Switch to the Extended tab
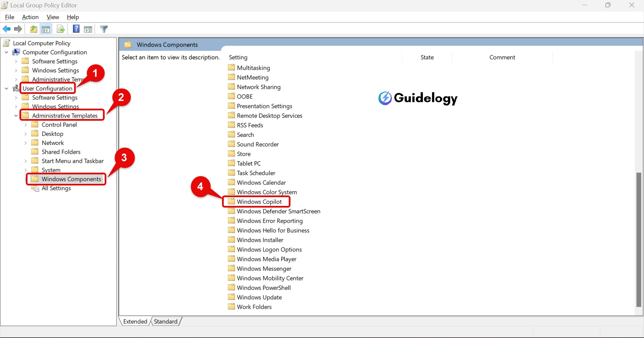644x338 pixels. tap(135, 321)
